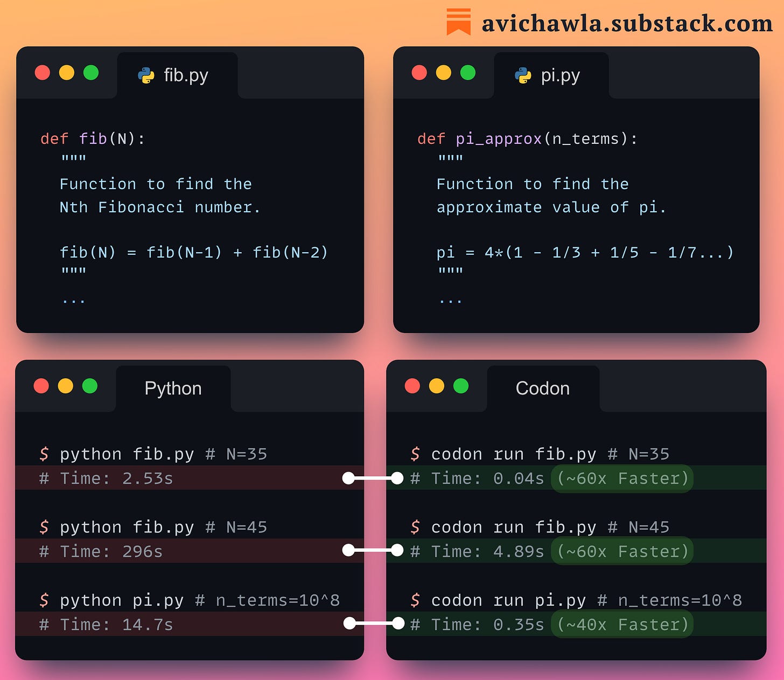Click the Python logo on pi.py tab
Image resolution: width=784 pixels, height=680 pixels.
(x=523, y=75)
